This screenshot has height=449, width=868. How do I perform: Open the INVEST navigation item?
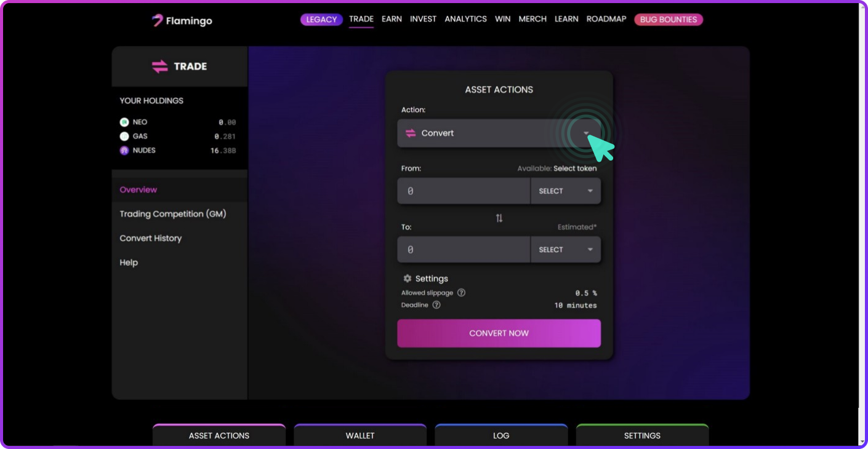pyautogui.click(x=424, y=19)
